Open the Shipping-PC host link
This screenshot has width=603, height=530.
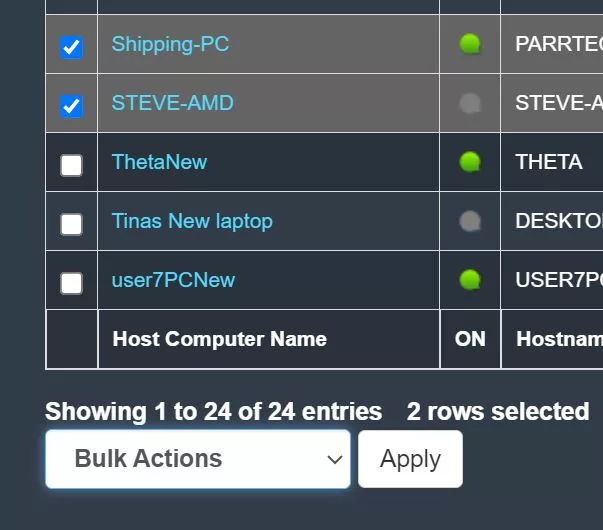[170, 44]
